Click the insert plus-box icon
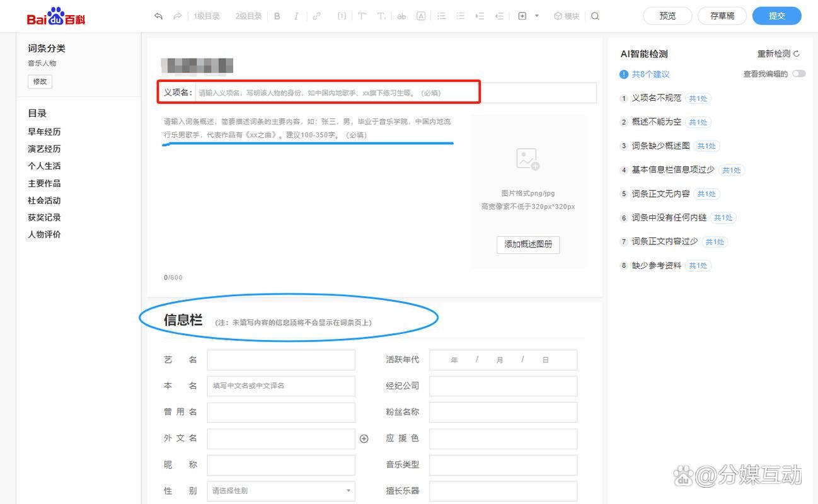818x504 pixels. pos(522,16)
